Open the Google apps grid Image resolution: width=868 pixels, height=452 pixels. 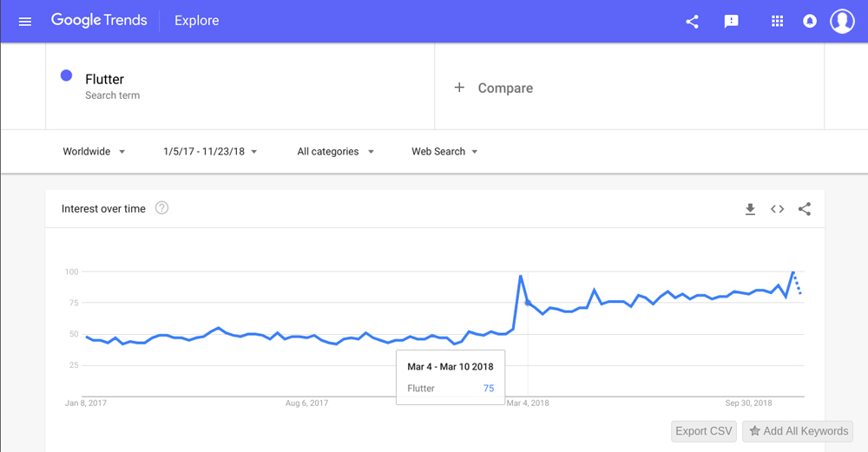coord(777,21)
